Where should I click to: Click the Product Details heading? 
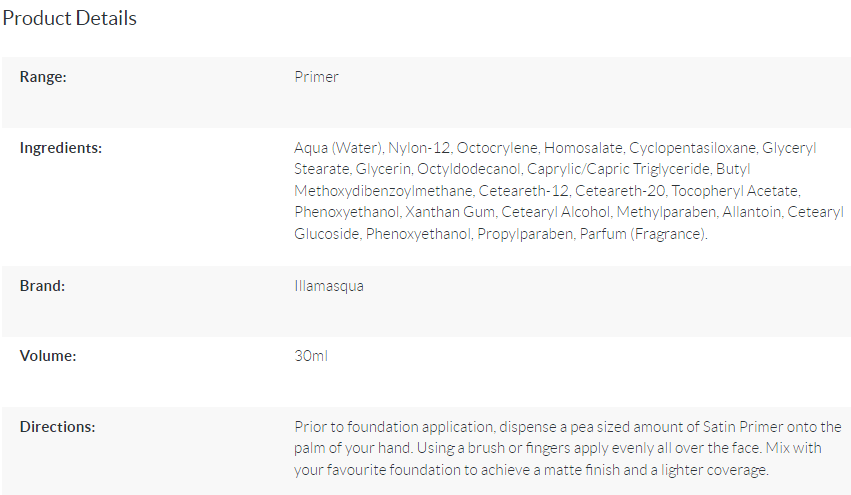tap(70, 18)
